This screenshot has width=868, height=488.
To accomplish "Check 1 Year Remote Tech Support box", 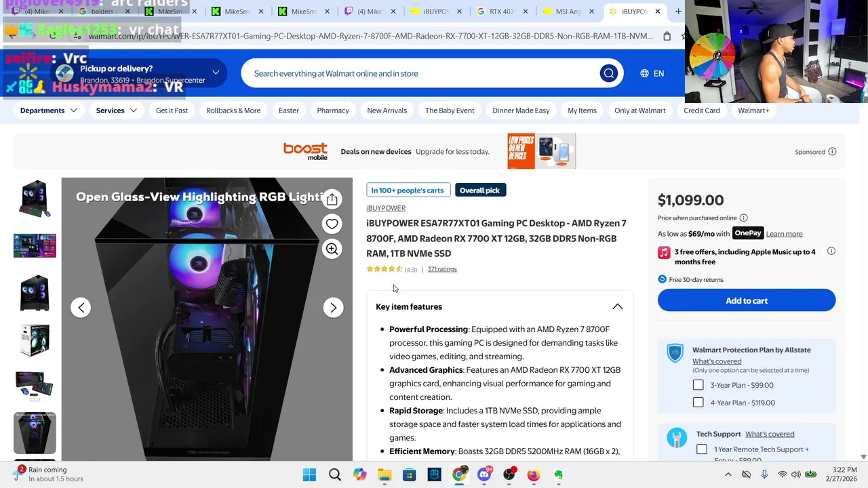I will click(702, 449).
